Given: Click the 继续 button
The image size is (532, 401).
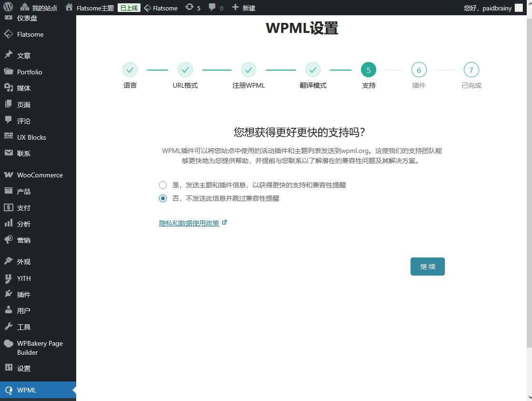Looking at the screenshot, I should pyautogui.click(x=428, y=267).
